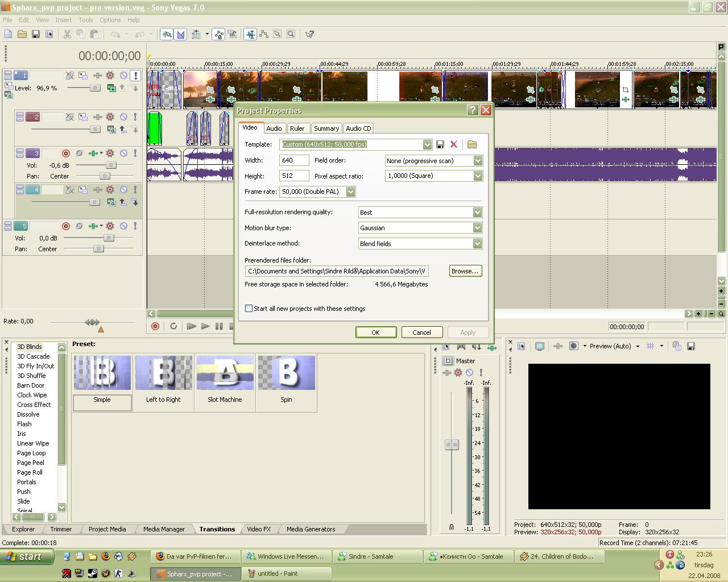Solo audio track 3
This screenshot has width=728, height=582.
[135, 153]
